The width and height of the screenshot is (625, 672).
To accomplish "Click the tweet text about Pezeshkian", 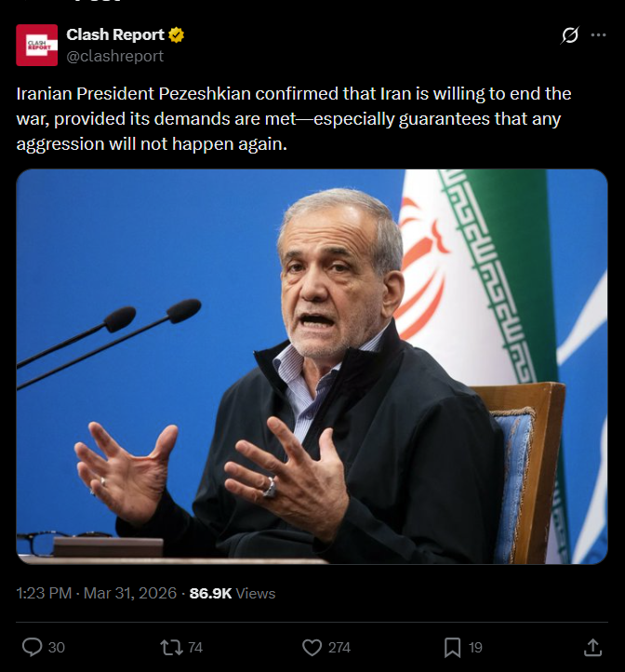I will (x=294, y=119).
